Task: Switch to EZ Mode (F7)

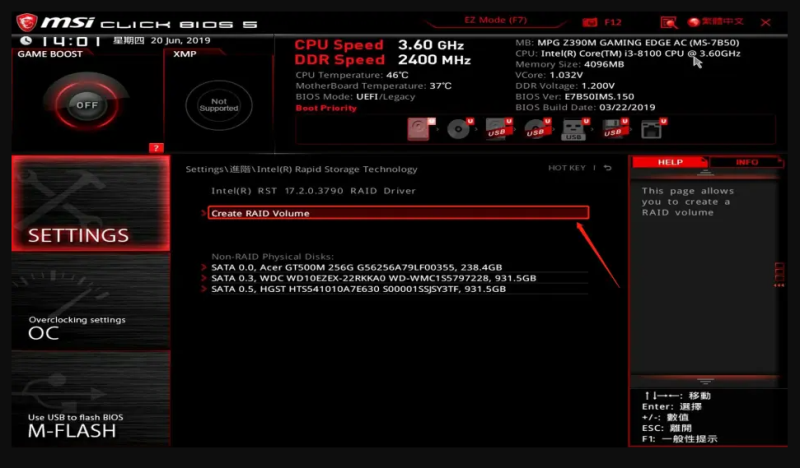Action: pyautogui.click(x=495, y=20)
